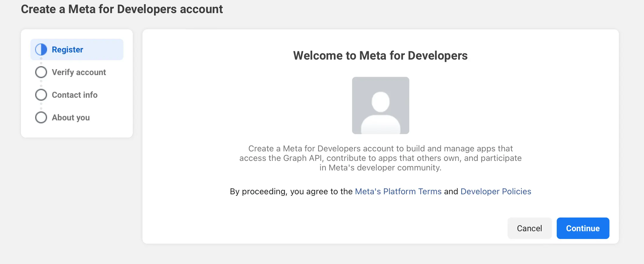The image size is (644, 264).
Task: Click the default profile avatar image
Action: (x=380, y=105)
